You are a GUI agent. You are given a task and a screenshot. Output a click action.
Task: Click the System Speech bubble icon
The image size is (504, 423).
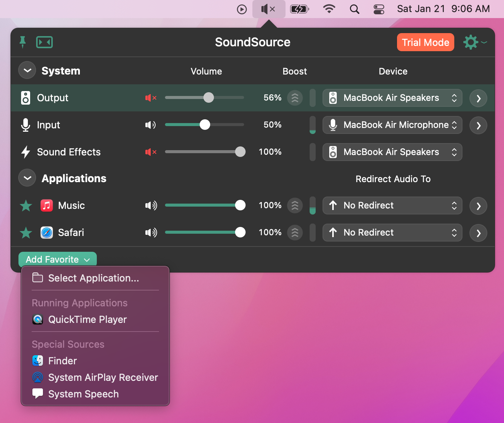38,394
